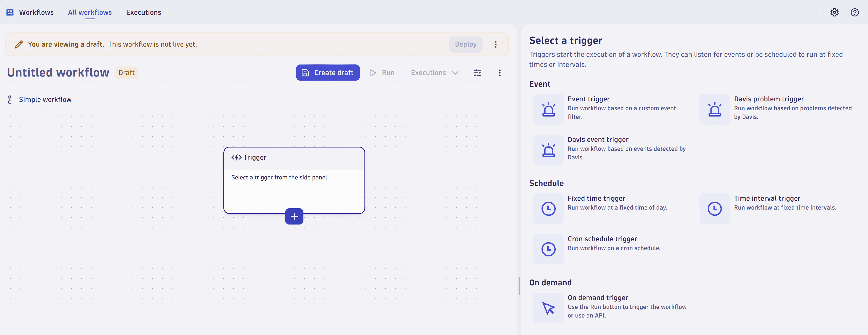Choose Cron schedule trigger title
868x335 pixels.
point(603,239)
